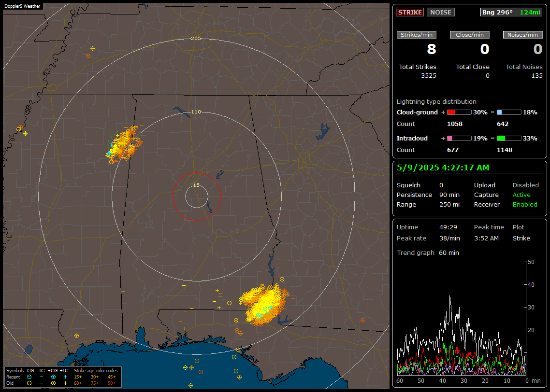Click the Receiver status Enabled

click(525, 205)
